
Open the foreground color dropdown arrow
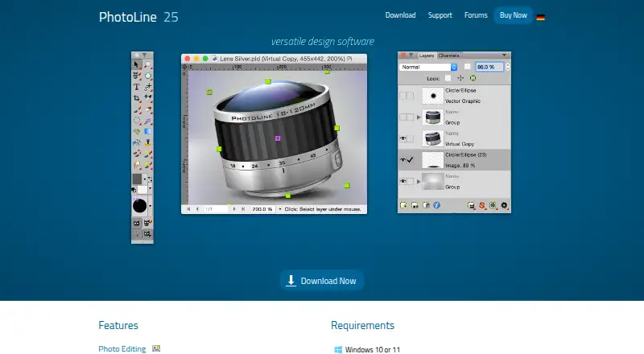(145, 179)
